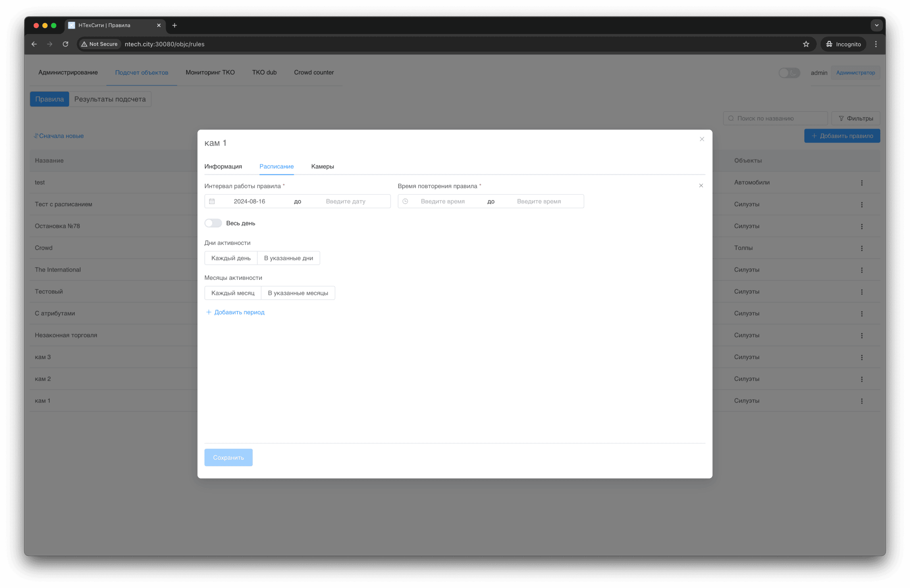Remove the schedule period with X icon
Screen dimensions: 910x588
[701, 185]
